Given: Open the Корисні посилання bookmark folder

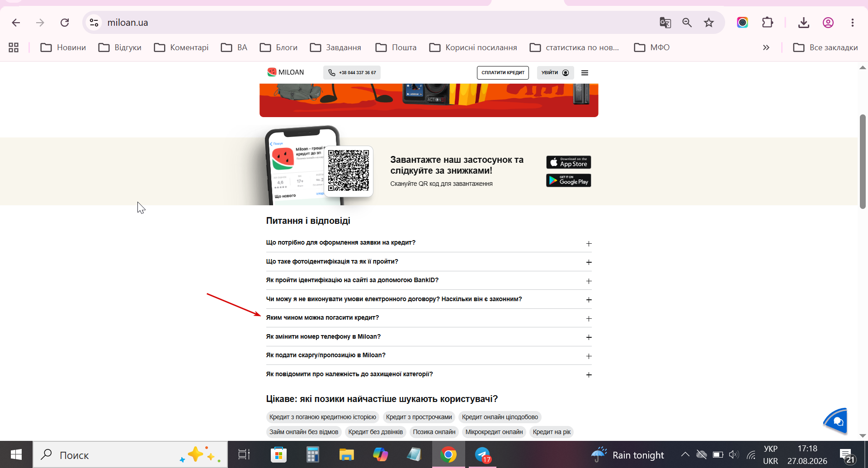Looking at the screenshot, I should pos(473,47).
